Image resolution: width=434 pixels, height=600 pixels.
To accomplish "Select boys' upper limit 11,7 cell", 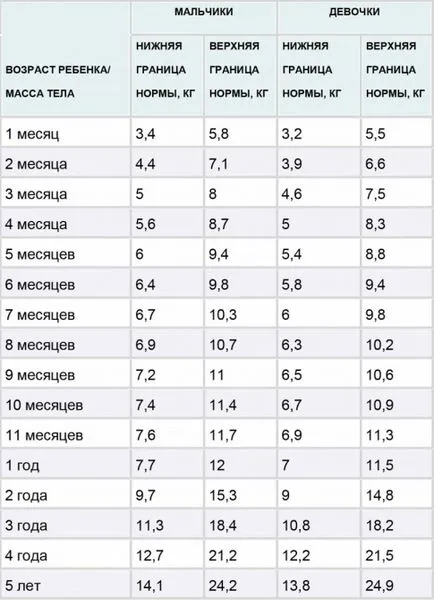I will [x=223, y=435].
